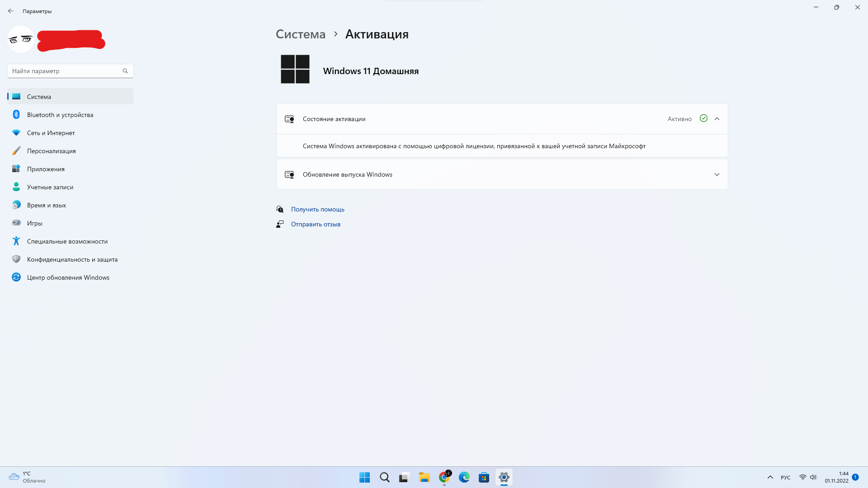Open Персонализация settings

click(71, 151)
